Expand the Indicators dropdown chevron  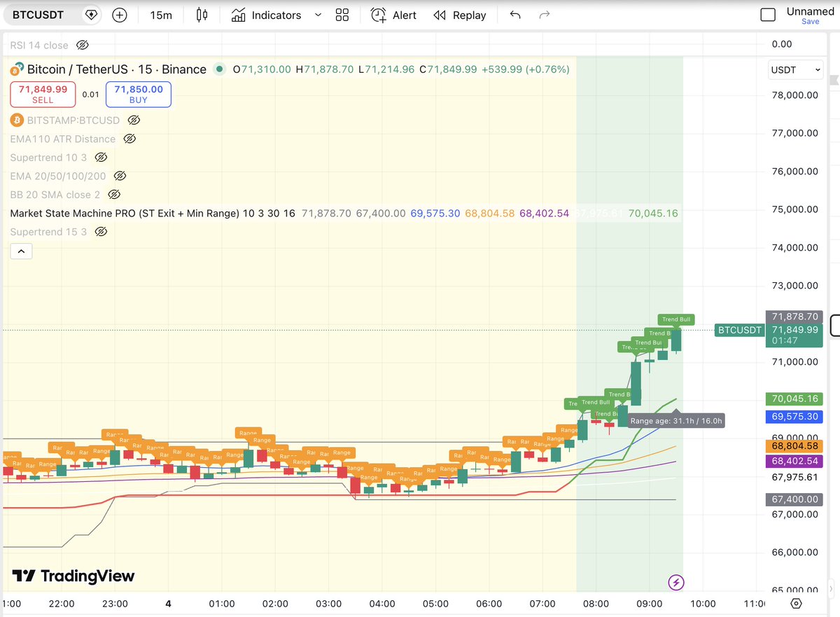point(318,15)
